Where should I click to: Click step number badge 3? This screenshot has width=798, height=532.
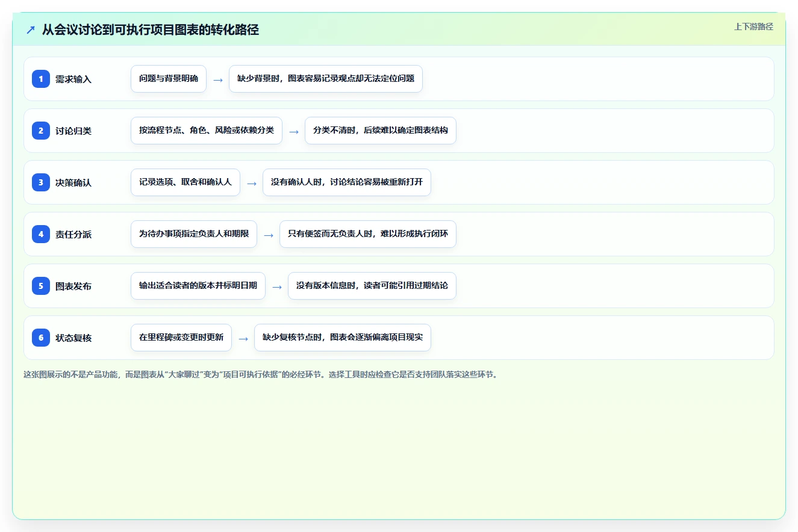tap(41, 182)
